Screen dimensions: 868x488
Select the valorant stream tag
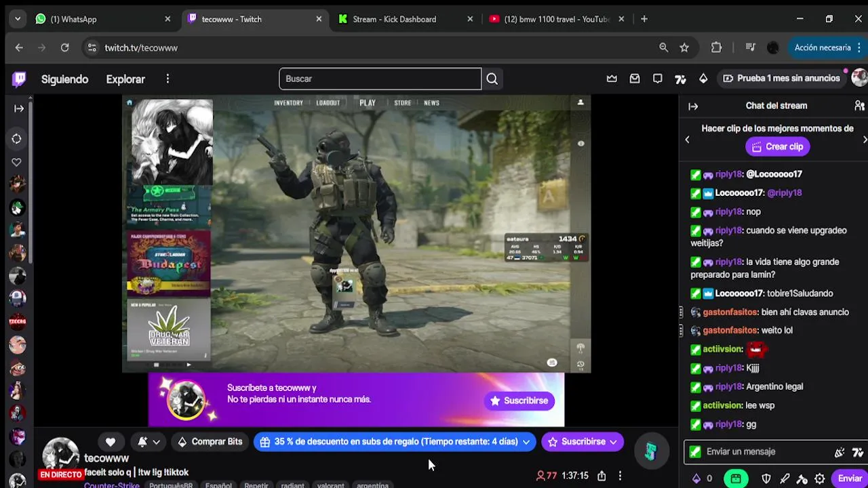(x=330, y=485)
